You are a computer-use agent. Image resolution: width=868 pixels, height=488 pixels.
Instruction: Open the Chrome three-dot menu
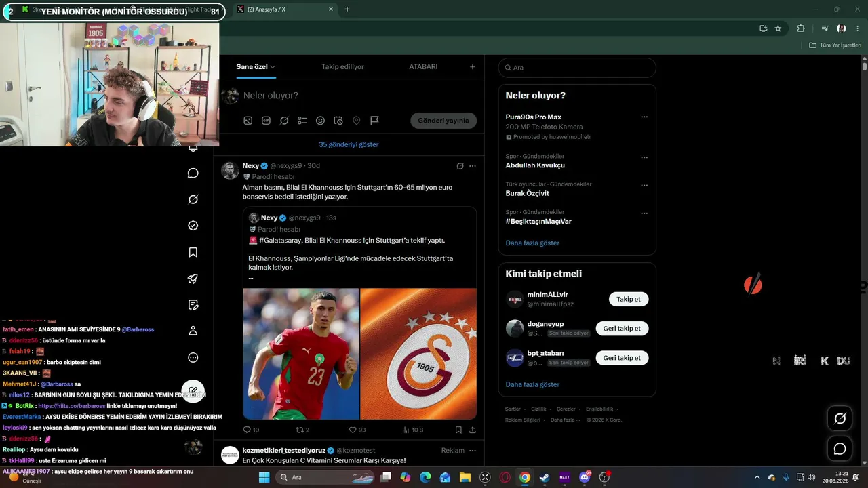click(x=856, y=28)
